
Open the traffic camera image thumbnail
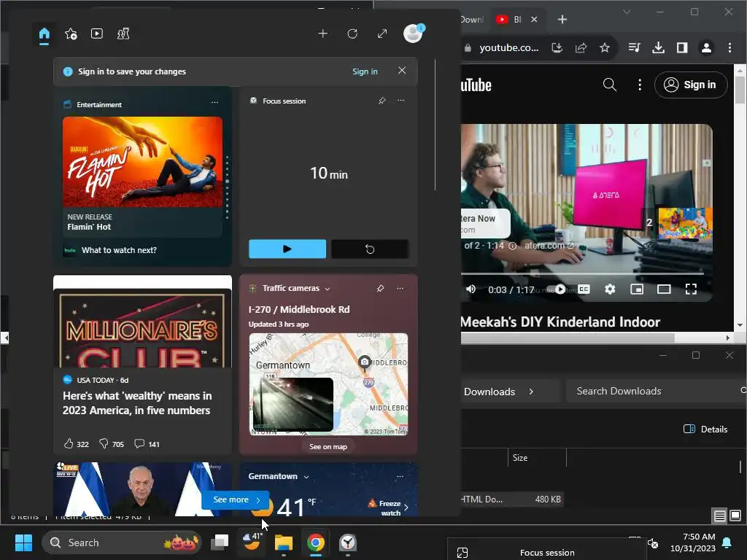[293, 405]
